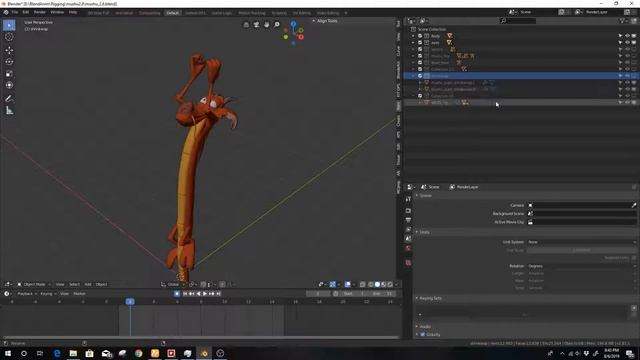Image resolution: width=640 pixels, height=360 pixels.
Task: Click the eyedropper next to Camera field
Action: click(634, 205)
